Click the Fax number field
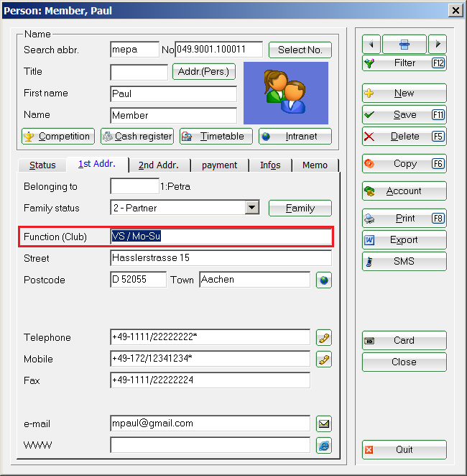This screenshot has width=467, height=476. (210, 380)
